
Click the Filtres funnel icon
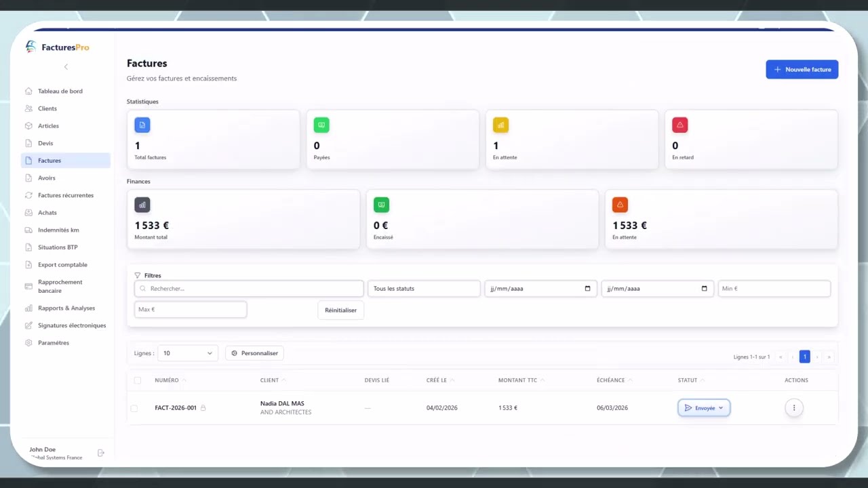coord(138,276)
